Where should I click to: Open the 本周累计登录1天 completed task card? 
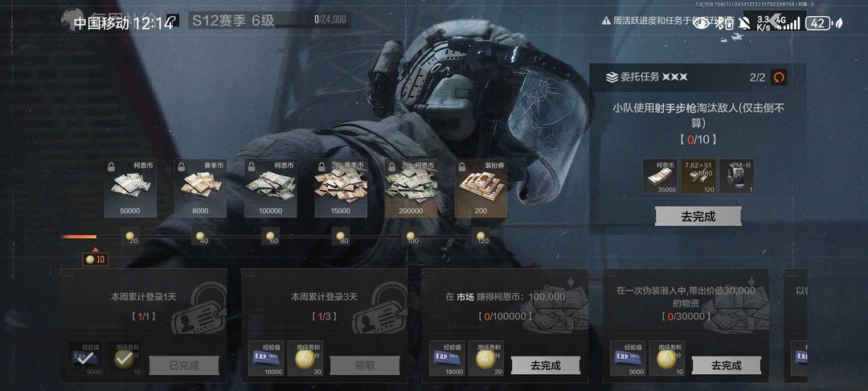tap(143, 325)
